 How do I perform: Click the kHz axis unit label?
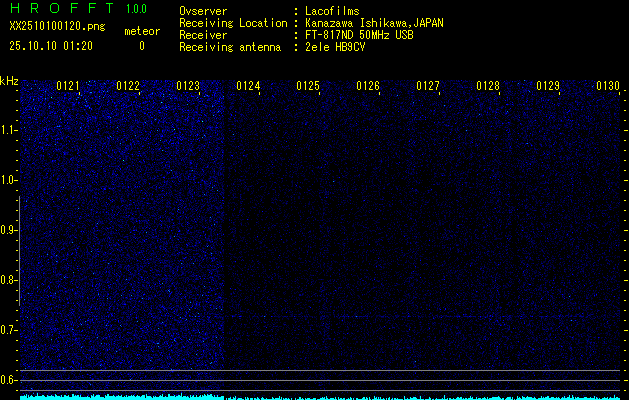(10, 81)
